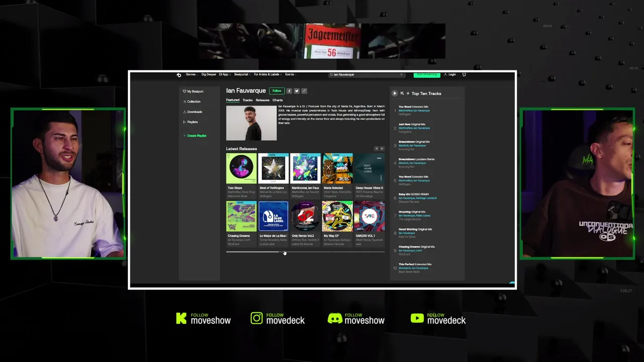
Task: Open Lo Mejor de La Blue cover
Action: pos(273,216)
